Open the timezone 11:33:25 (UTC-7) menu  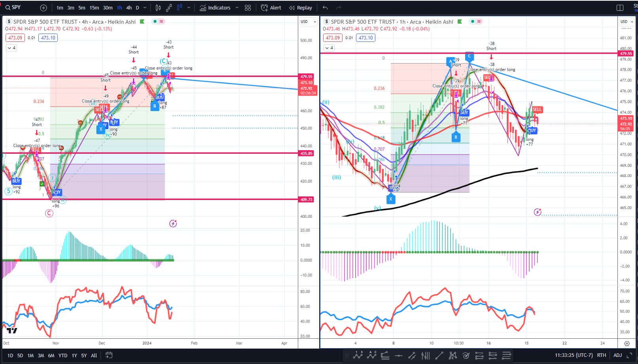click(574, 355)
